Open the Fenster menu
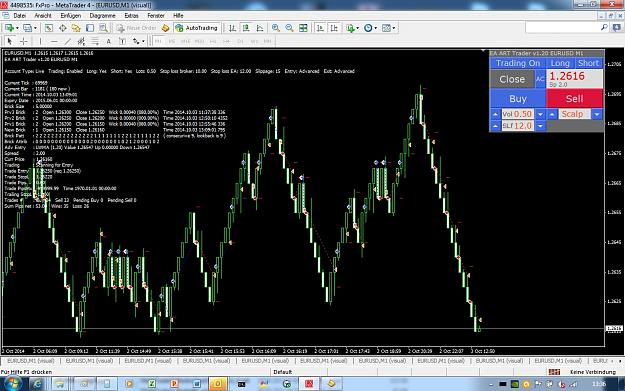Image resolution: width=625 pixels, height=391 pixels. (x=156, y=16)
